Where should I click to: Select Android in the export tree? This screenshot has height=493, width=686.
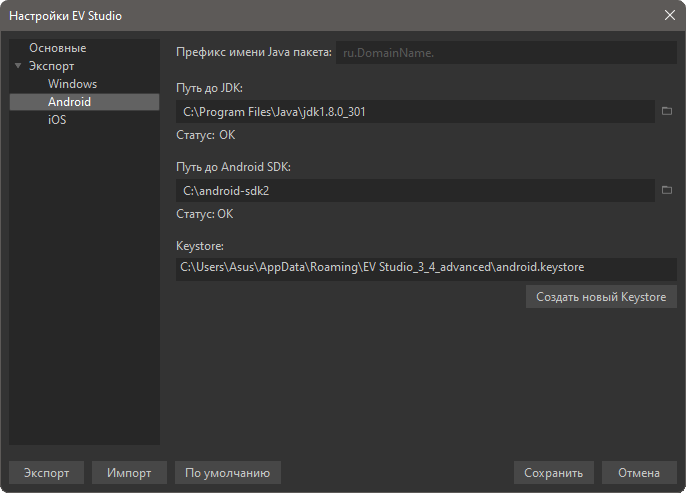point(69,102)
